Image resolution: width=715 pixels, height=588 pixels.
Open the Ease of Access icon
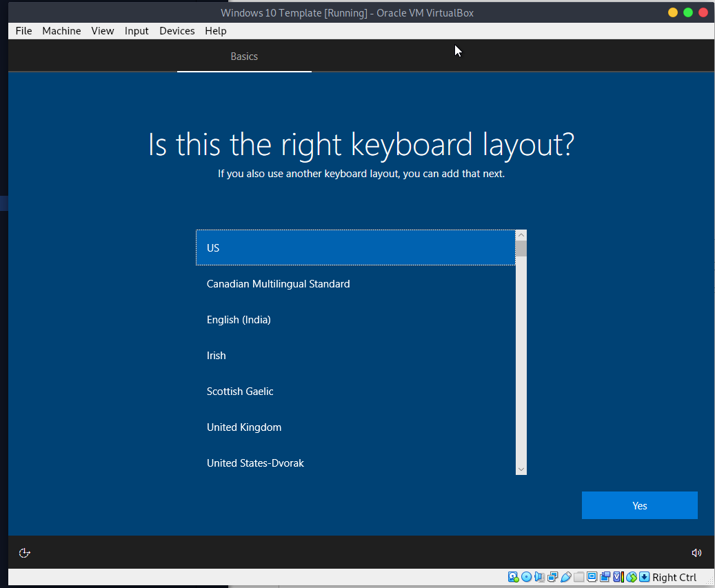[24, 553]
